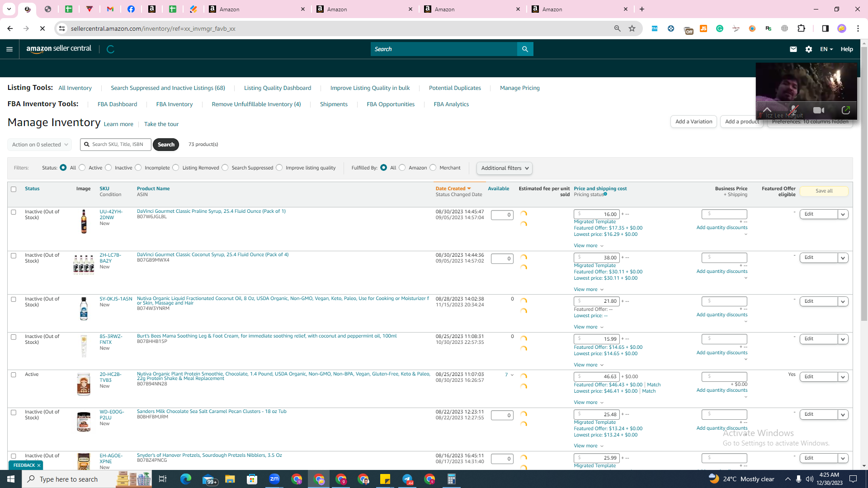Filter by Fulfilled By Amazon radio
Image resolution: width=868 pixels, height=488 pixels.
pyautogui.click(x=402, y=168)
